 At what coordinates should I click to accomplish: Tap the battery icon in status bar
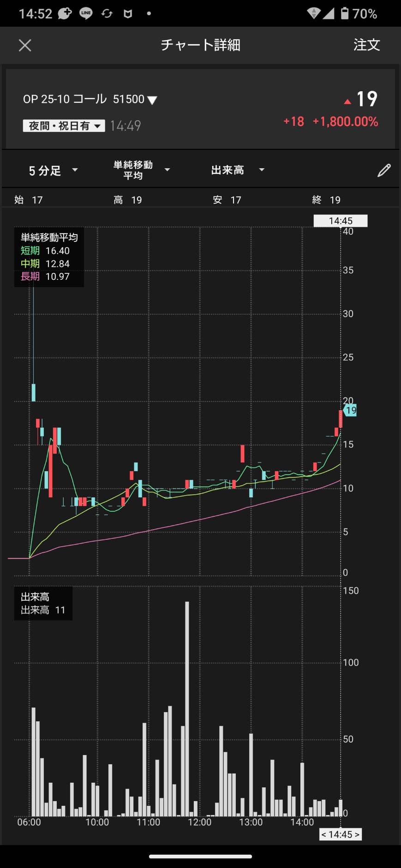coord(345,13)
